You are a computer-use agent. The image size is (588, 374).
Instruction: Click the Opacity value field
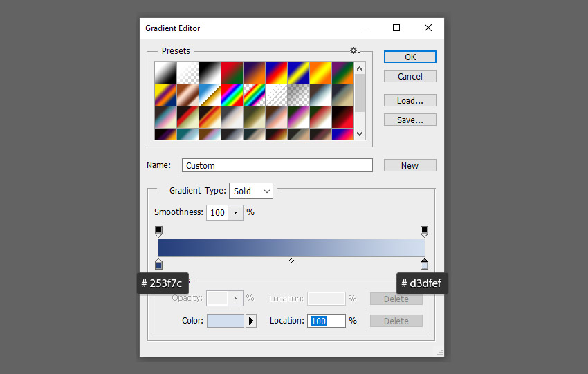[x=217, y=298]
